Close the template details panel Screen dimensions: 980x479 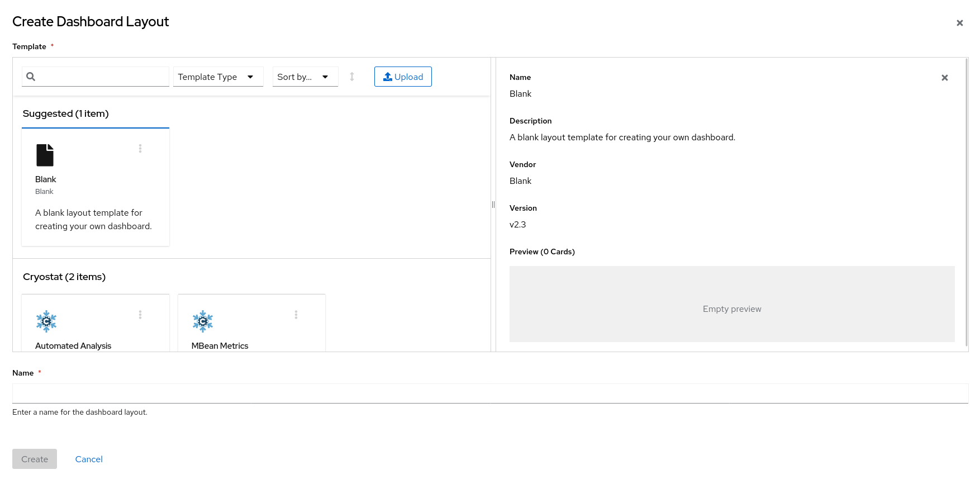(944, 78)
